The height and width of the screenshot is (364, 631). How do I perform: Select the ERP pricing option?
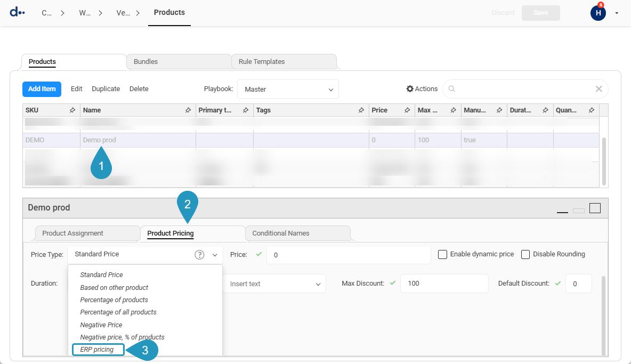coord(98,350)
